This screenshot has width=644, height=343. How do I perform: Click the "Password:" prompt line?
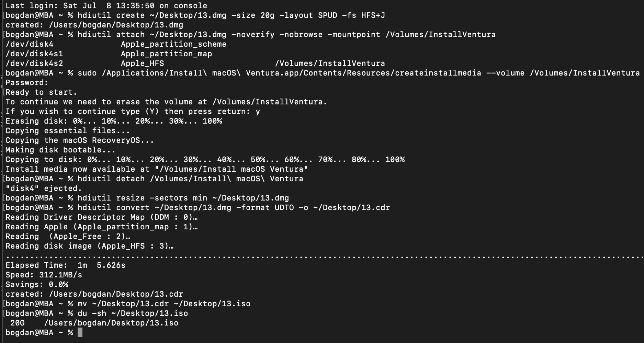click(27, 83)
